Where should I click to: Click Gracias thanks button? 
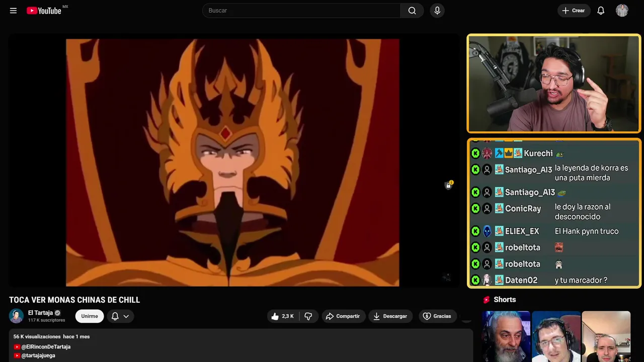coord(437,316)
